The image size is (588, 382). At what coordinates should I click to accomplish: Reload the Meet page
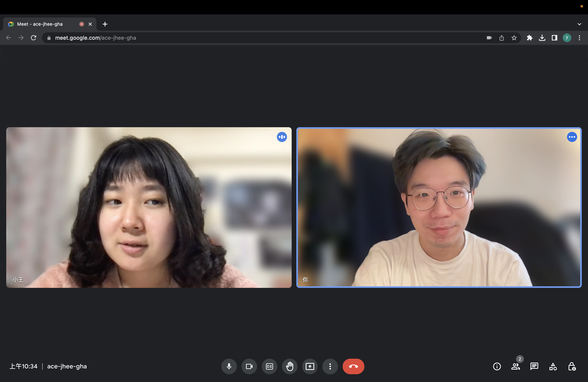34,38
